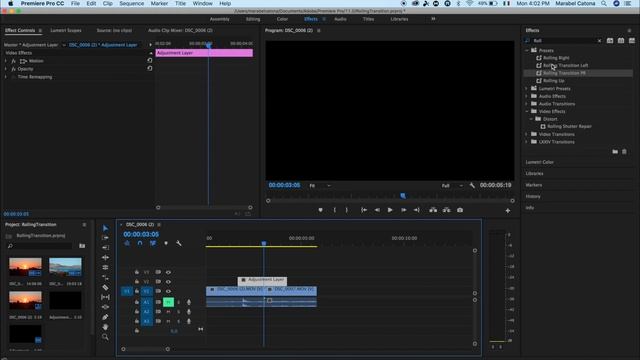
Task: Switch to the Editing workspace
Action: point(253,19)
